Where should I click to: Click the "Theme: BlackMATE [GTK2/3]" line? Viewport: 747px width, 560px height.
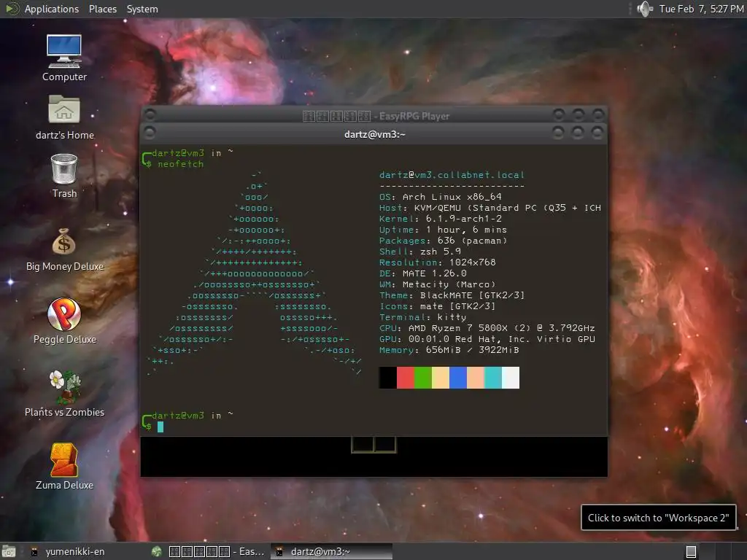[x=452, y=295]
